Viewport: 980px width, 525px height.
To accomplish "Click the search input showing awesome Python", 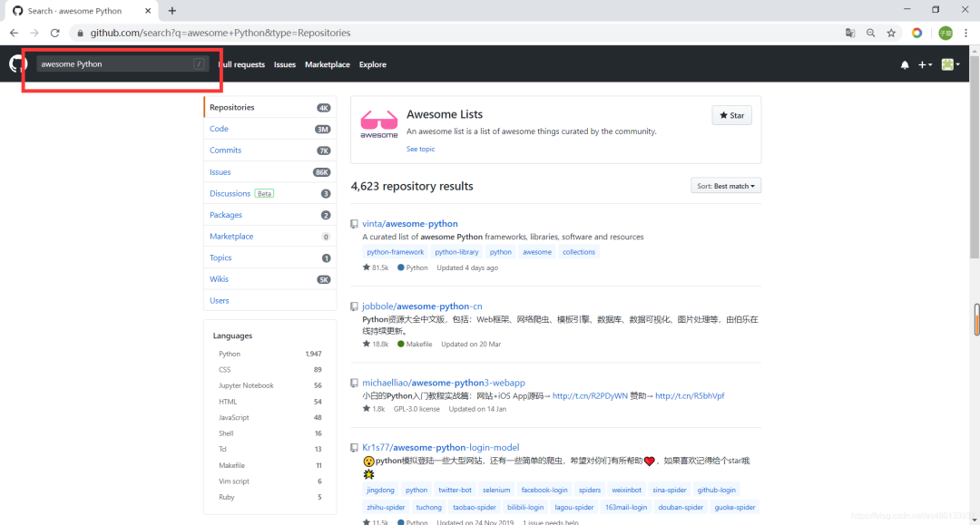I will tap(118, 63).
